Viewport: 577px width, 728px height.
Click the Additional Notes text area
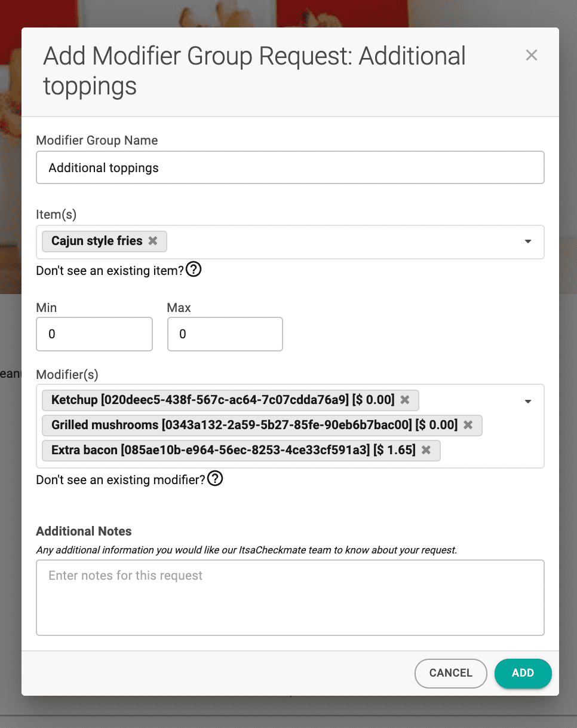click(290, 597)
